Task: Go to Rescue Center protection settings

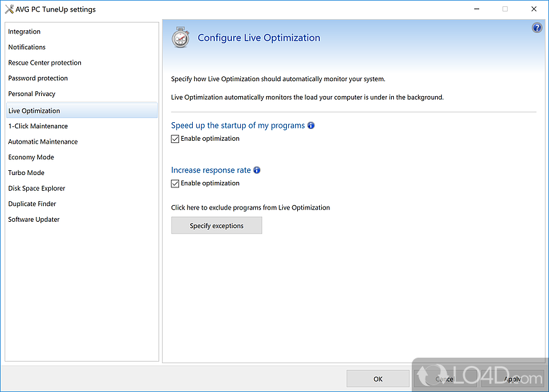Action: (45, 63)
